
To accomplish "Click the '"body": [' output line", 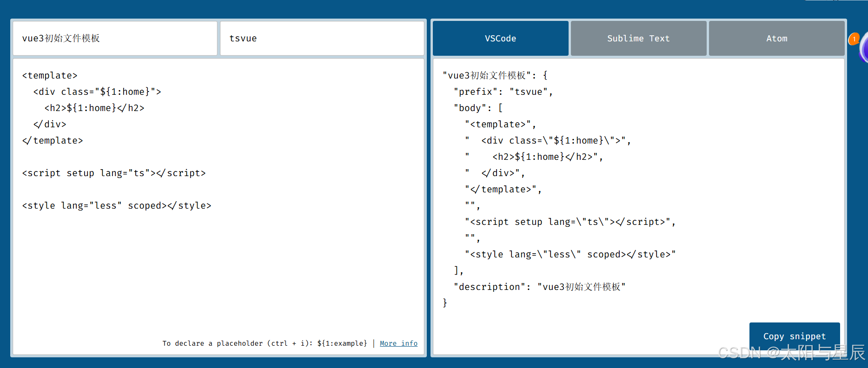I will [x=478, y=108].
